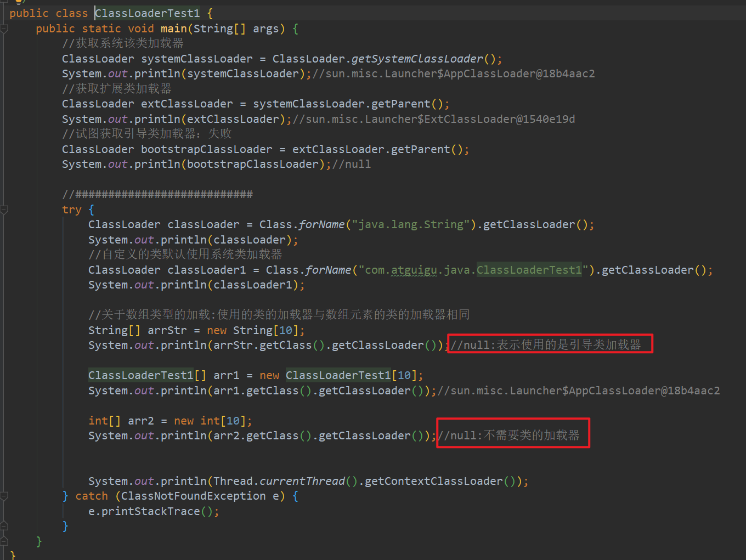Click 'println(classLoader1)' statement
The height and width of the screenshot is (560, 746).
coord(197,285)
